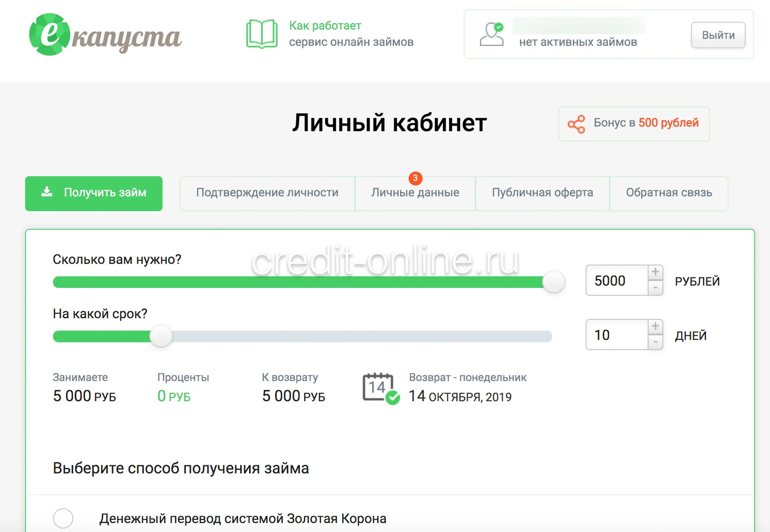Click the 5000 rubles input field
The image size is (770, 532).
click(617, 280)
